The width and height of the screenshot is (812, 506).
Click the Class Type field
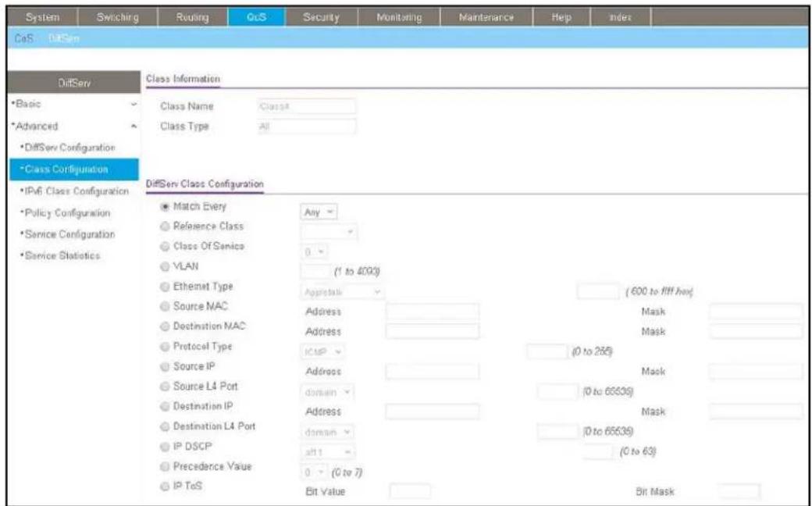coord(307,126)
